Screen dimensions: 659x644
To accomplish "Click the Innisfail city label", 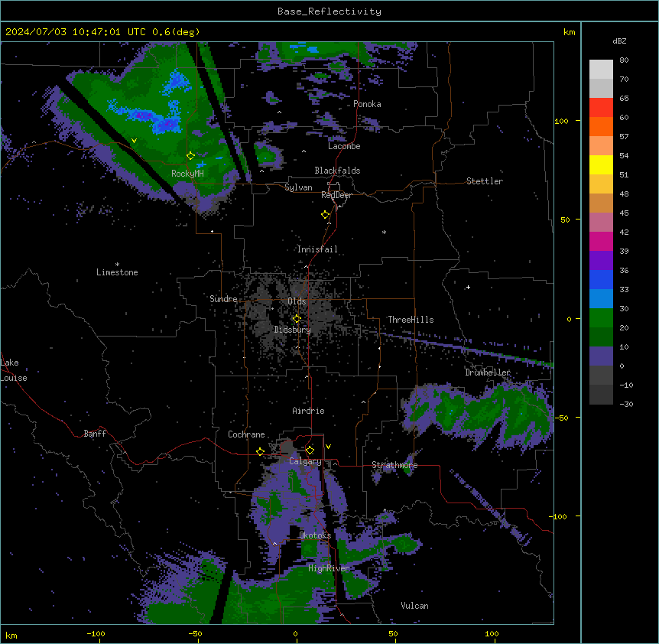I will click(317, 249).
